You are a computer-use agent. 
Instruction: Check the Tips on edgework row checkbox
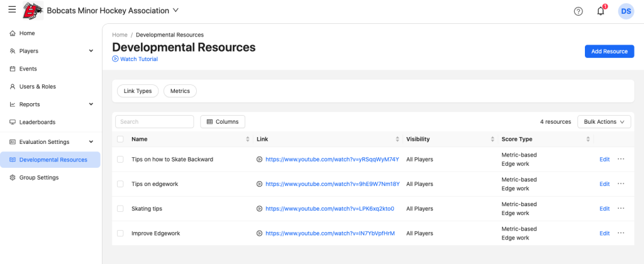pos(120,184)
